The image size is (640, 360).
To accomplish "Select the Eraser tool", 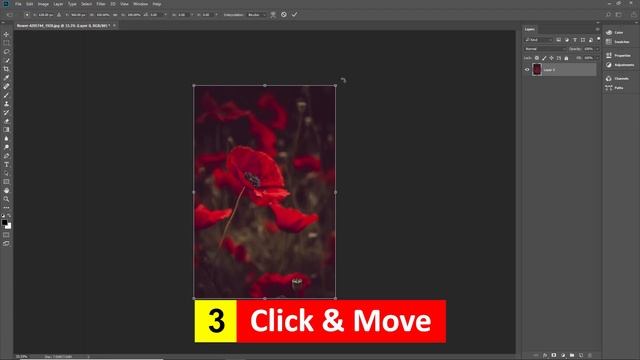I will 6,121.
